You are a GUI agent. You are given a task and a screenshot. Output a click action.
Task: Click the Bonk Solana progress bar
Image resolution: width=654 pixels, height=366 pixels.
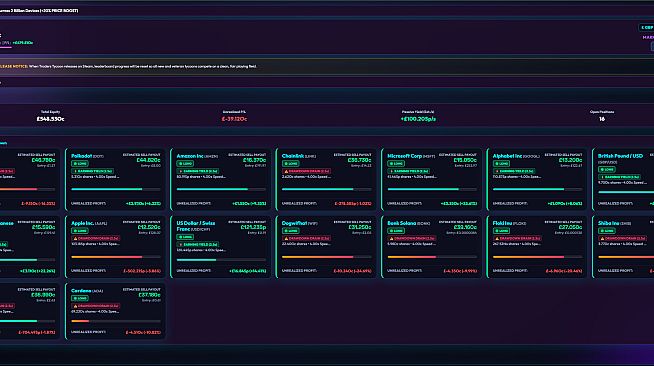click(432, 257)
